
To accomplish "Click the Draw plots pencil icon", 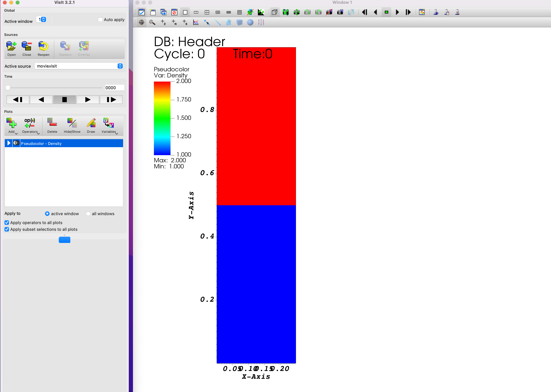I will coord(91,123).
